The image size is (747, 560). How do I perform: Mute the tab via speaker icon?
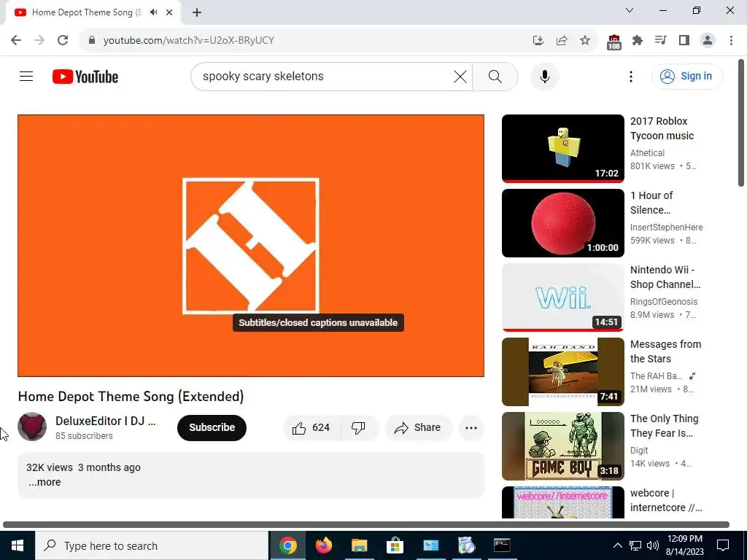153,12
